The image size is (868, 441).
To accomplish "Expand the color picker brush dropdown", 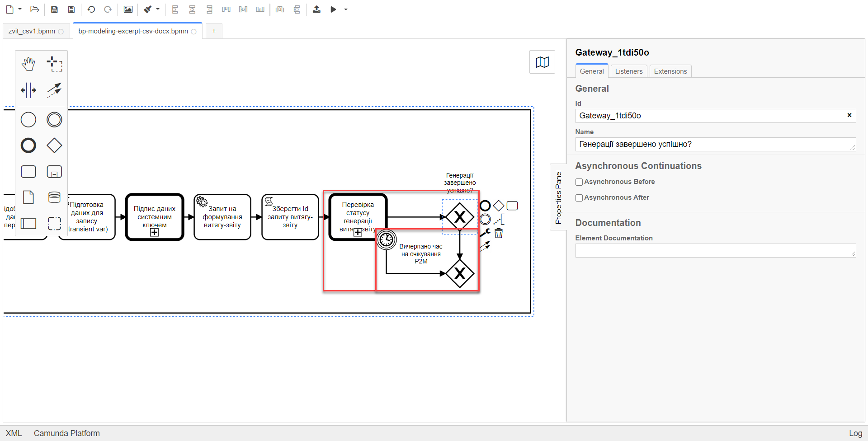I will click(x=158, y=9).
